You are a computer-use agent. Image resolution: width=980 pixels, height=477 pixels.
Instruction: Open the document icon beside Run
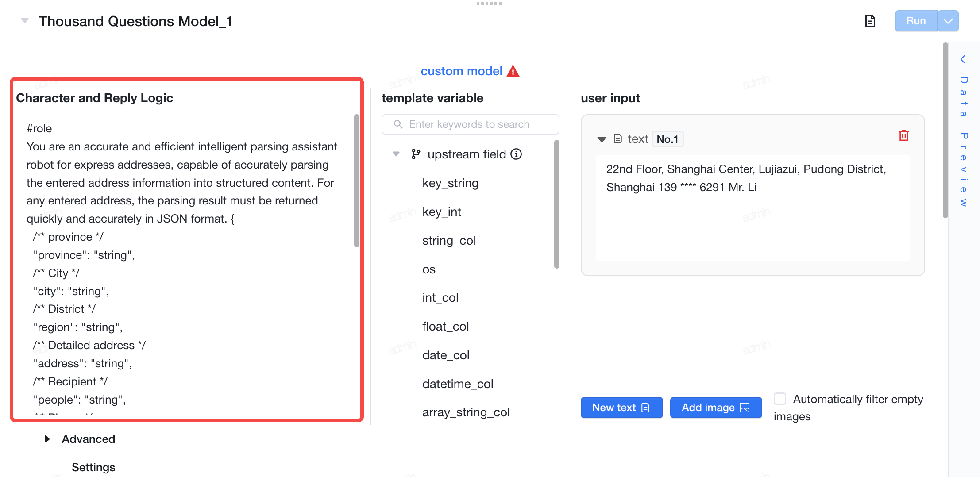point(870,21)
